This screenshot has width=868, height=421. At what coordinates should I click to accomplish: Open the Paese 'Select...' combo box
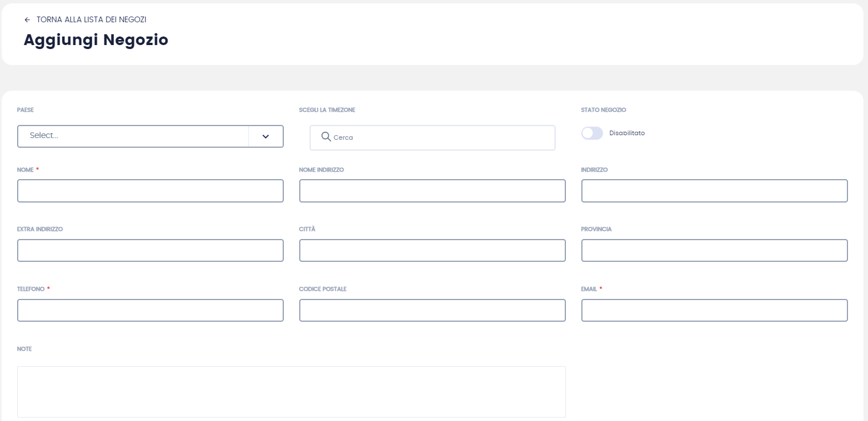pyautogui.click(x=133, y=136)
